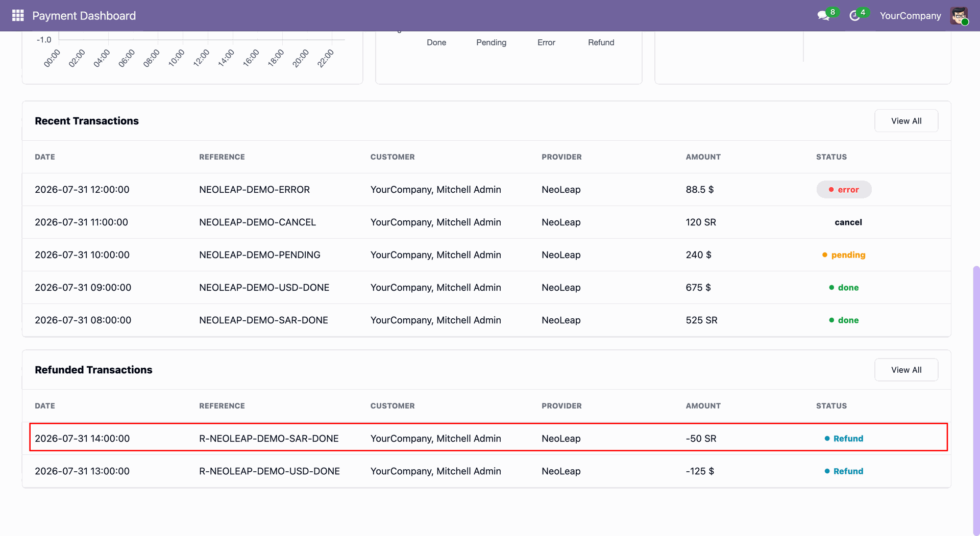
Task: Click the cancel status label
Action: point(848,222)
